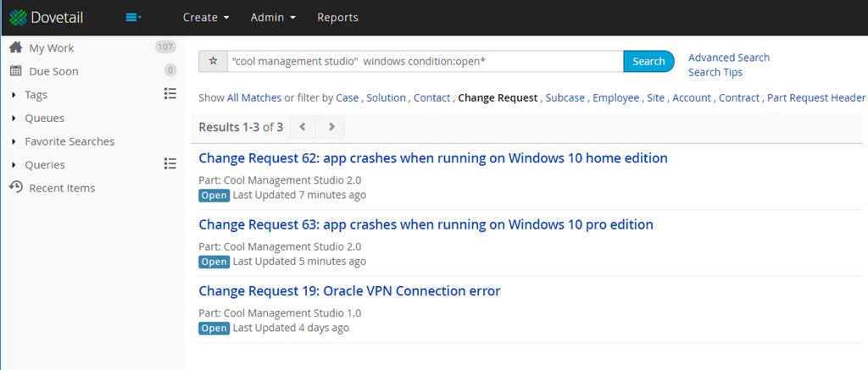
Task: Click inside the search query field
Action: click(424, 62)
